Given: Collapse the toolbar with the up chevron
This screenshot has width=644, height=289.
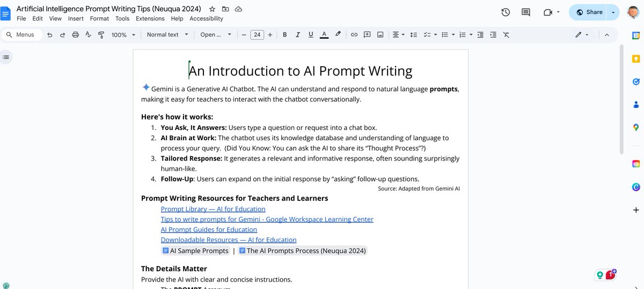Looking at the screenshot, I should [607, 34].
